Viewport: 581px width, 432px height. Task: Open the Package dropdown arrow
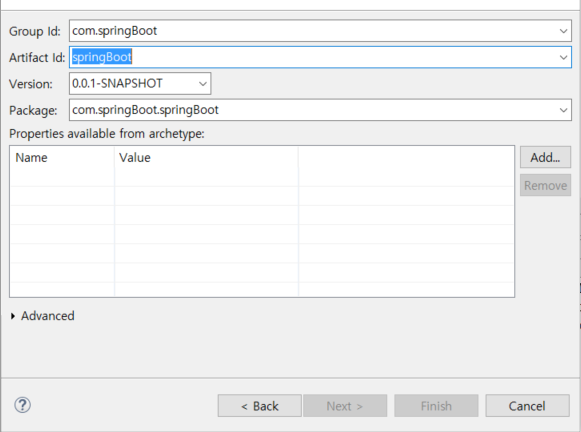[x=563, y=110]
